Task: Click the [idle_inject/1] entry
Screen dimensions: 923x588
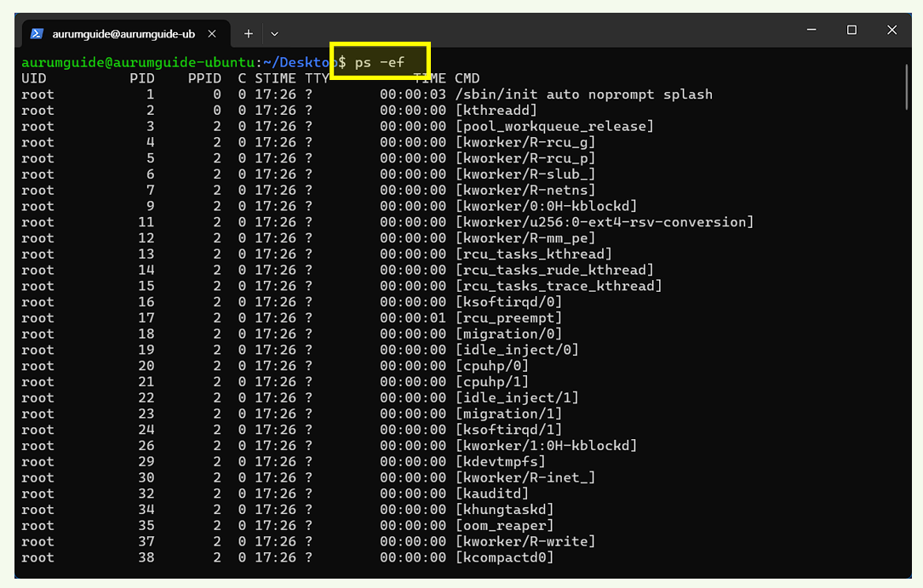Action: coord(517,397)
